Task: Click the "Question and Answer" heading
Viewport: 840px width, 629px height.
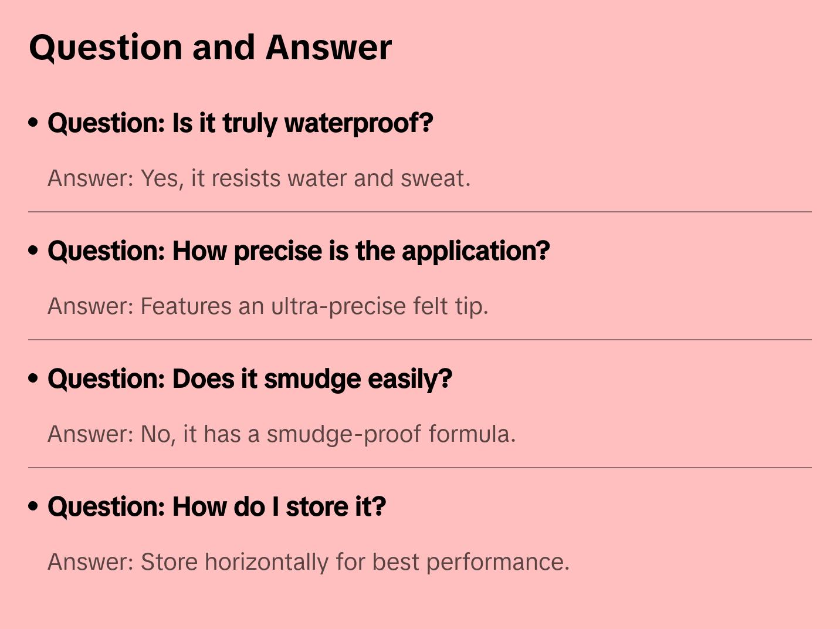Action: click(x=210, y=47)
